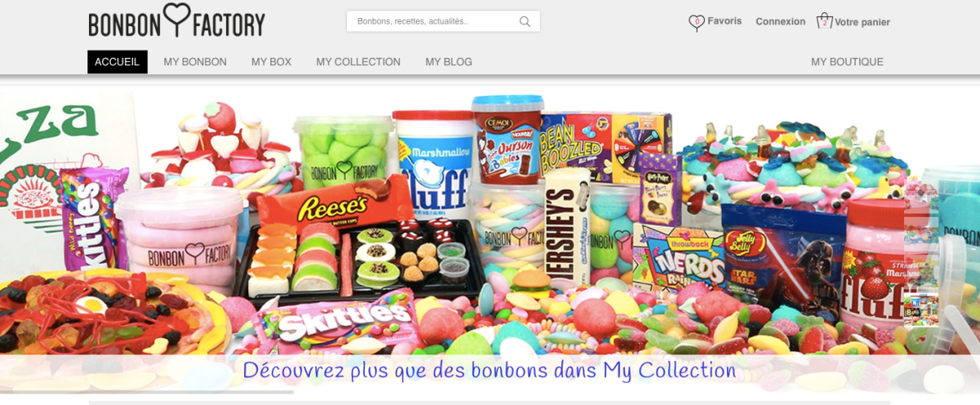
Task: Select the bottom slide thumbnail on the right edge
Action: [x=920, y=309]
